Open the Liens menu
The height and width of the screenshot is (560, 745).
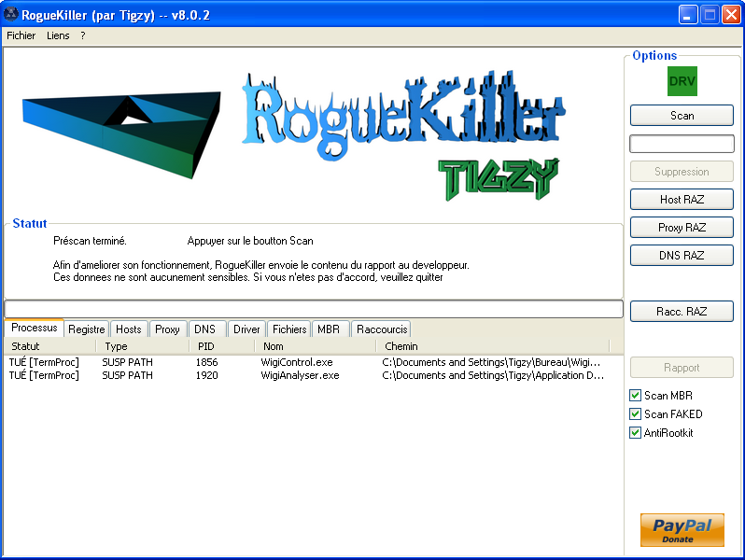click(x=58, y=35)
